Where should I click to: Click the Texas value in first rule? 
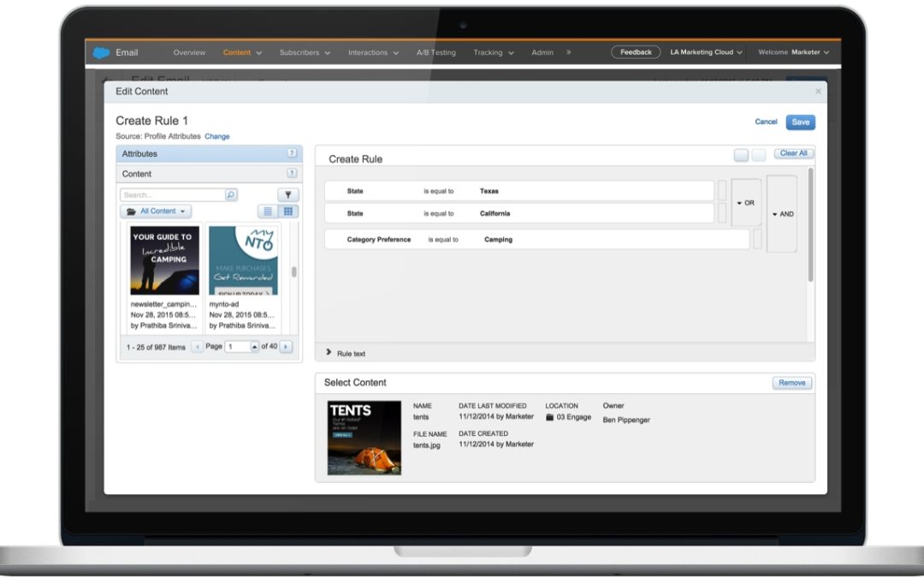(489, 191)
